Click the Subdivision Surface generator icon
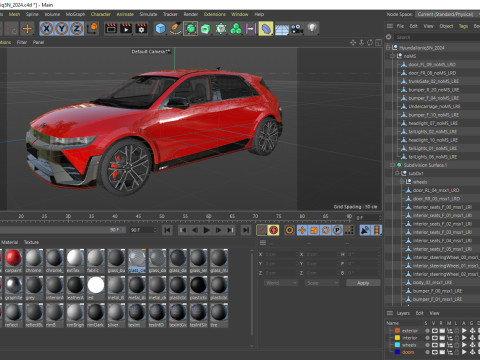The width and height of the screenshot is (480, 360). point(190,29)
